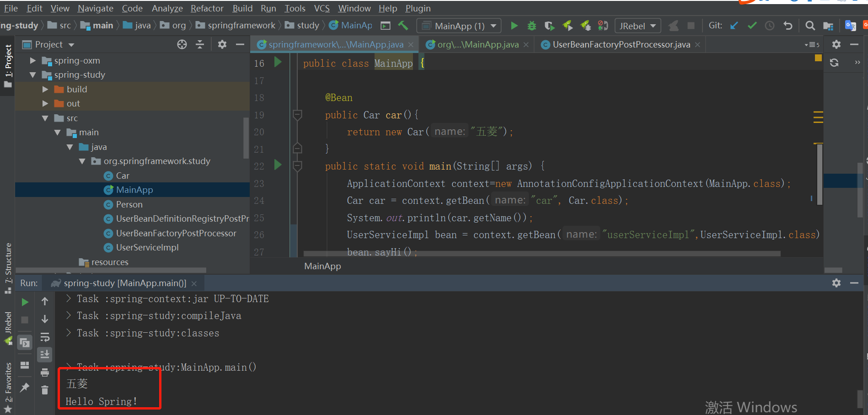
Task: Close the UserBeanFactoryPostProcessor.java tab
Action: (697, 44)
